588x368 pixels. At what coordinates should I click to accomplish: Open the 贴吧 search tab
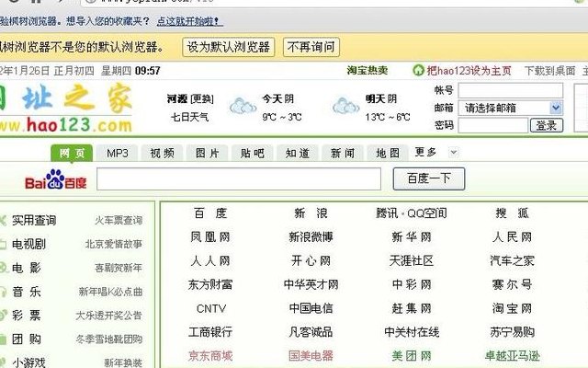[x=252, y=154]
